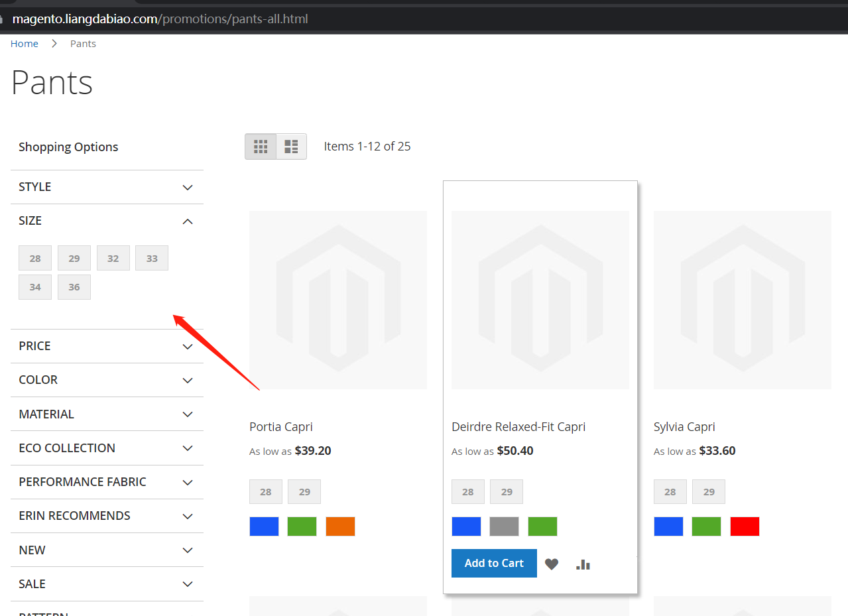This screenshot has height=616, width=848.
Task: Expand the MATERIAL filter
Action: coord(107,414)
